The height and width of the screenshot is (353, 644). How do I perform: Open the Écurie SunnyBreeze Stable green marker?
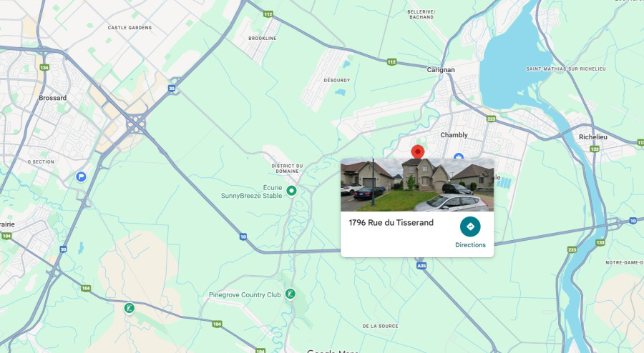pos(291,191)
